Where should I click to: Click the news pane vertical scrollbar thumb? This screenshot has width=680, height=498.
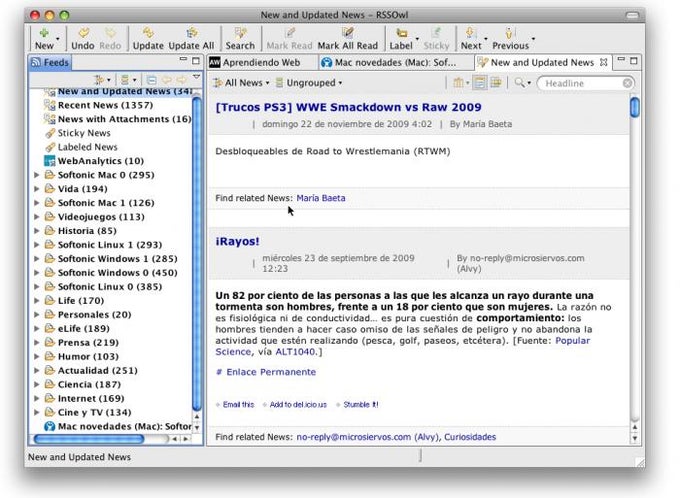tap(634, 107)
